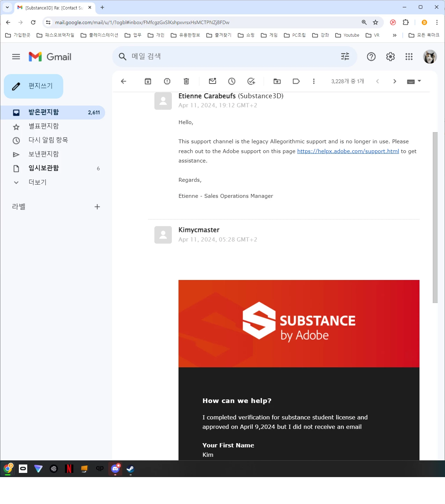Delete the email with trash icon
The height and width of the screenshot is (504, 445).
186,81
